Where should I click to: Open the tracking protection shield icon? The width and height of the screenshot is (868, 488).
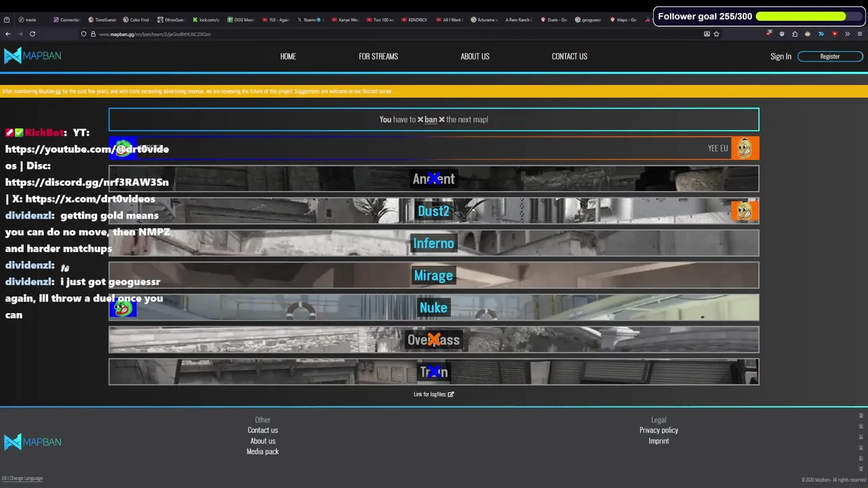pos(83,34)
